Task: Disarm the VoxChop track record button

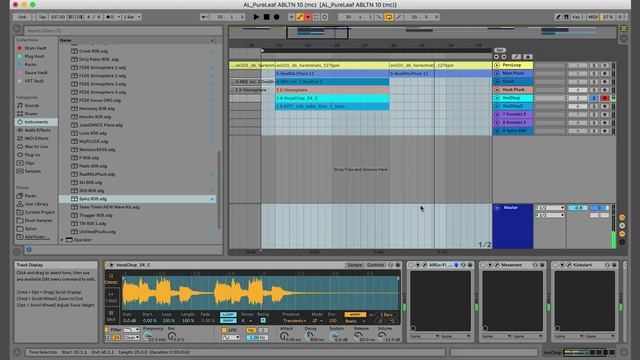Action: (604, 98)
